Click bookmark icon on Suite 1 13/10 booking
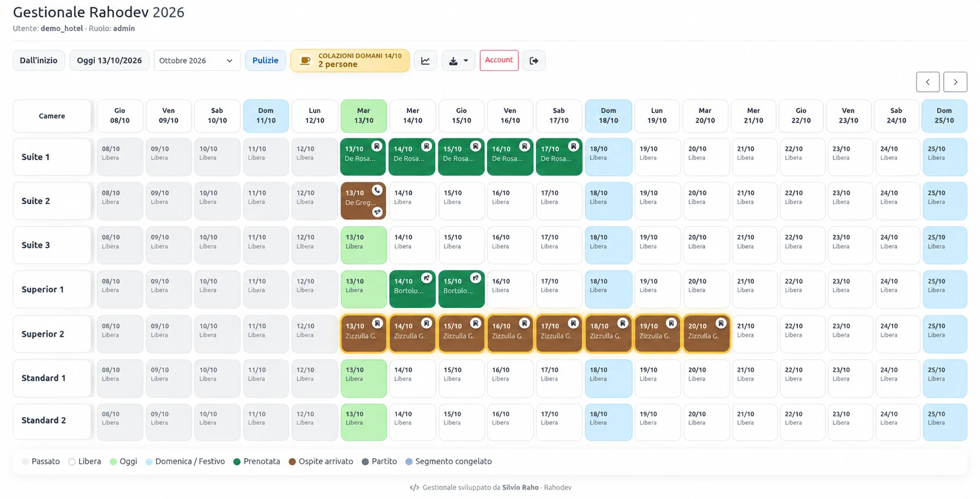The height and width of the screenshot is (499, 980). pyautogui.click(x=377, y=147)
